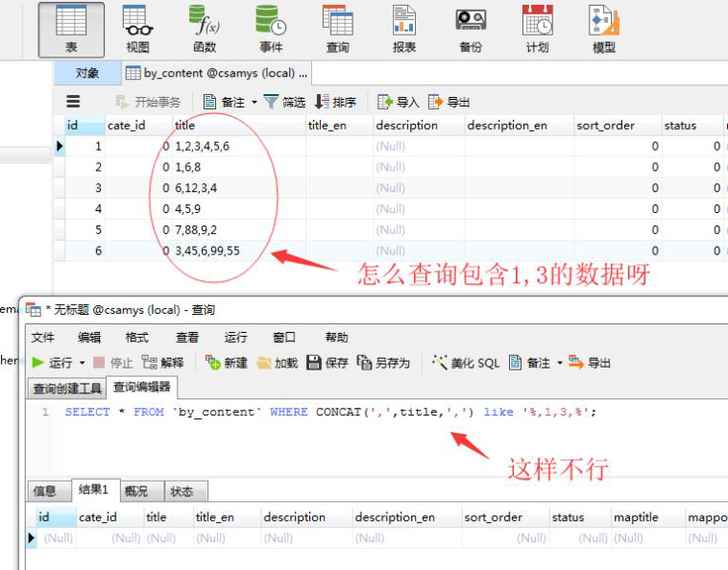
Task: Open the 计划 (Schedule) section
Action: [537, 30]
